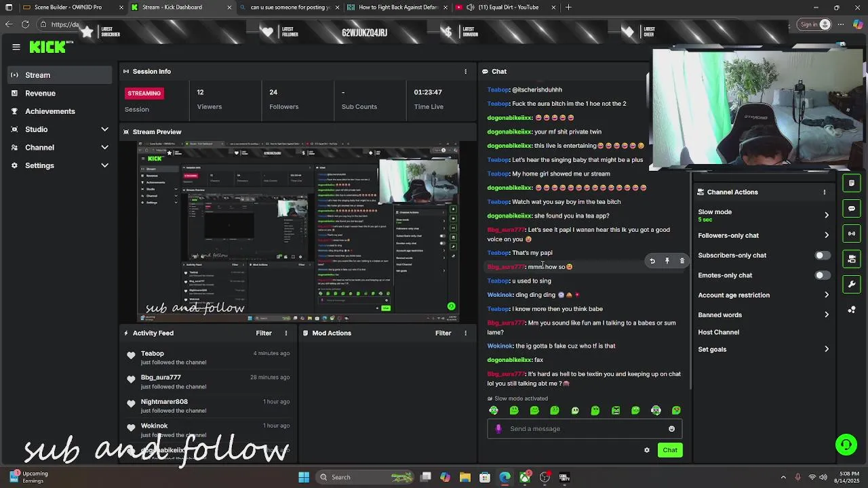Open Microsoft Edge from taskbar
Image resolution: width=868 pixels, height=488 pixels.
505,477
